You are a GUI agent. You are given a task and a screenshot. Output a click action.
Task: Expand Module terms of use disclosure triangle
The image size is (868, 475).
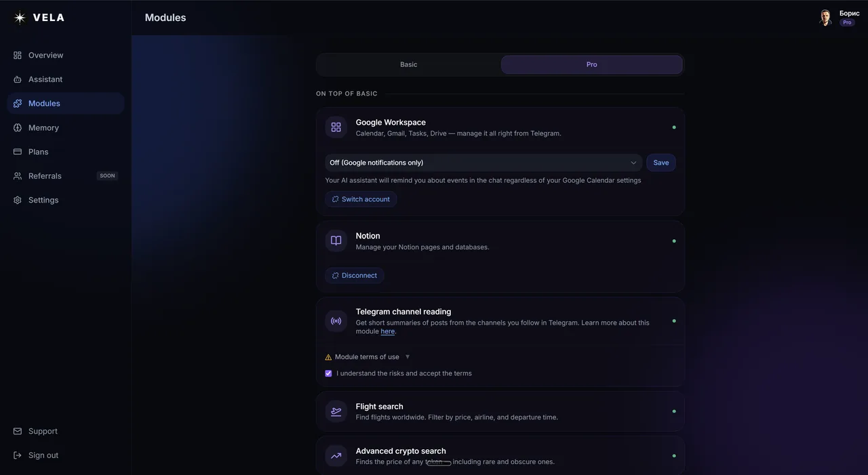[408, 357]
